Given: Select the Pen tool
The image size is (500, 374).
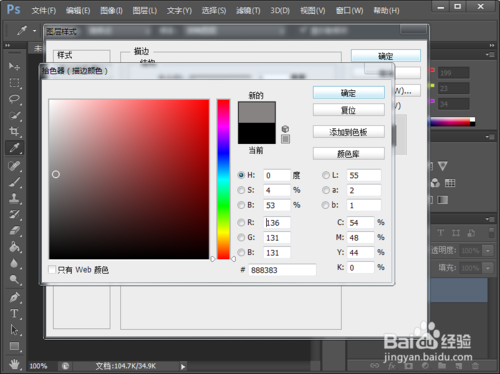Looking at the screenshot, I should coord(14,297).
